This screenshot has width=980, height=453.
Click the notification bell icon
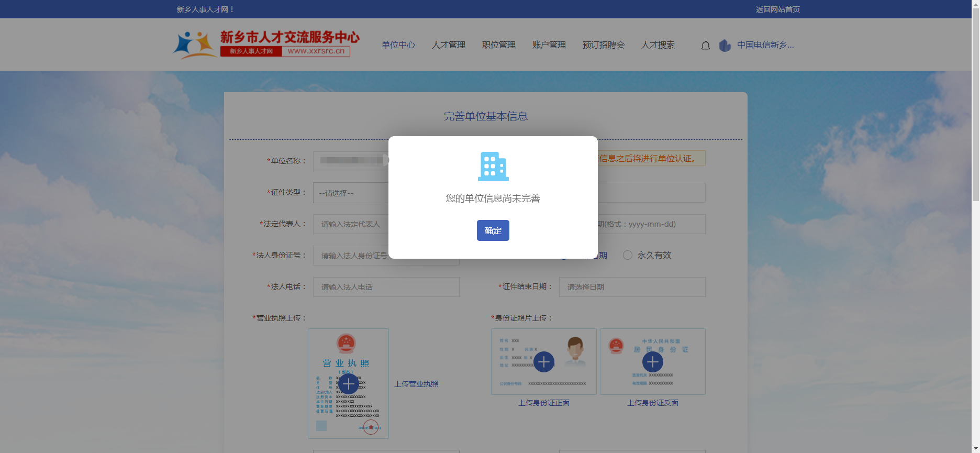705,46
